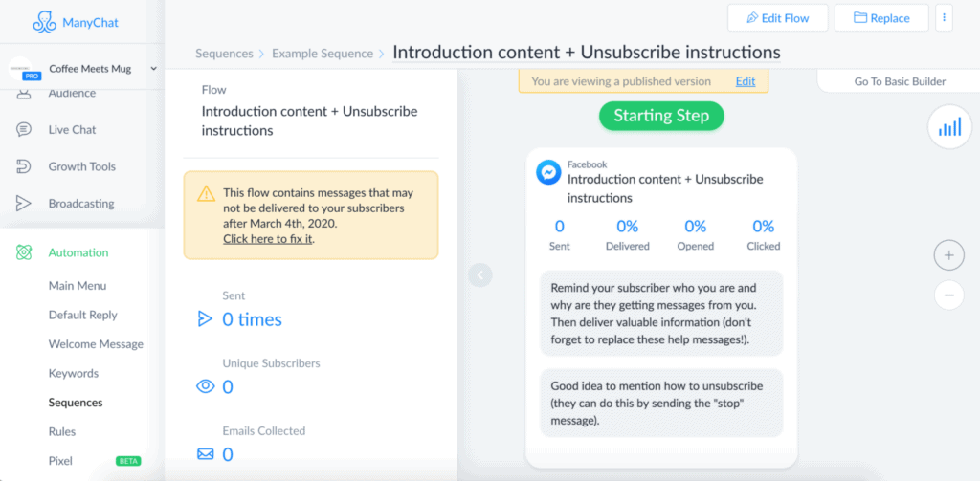980x481 pixels.
Task: Click Edit link in published version banner
Action: coord(745,81)
